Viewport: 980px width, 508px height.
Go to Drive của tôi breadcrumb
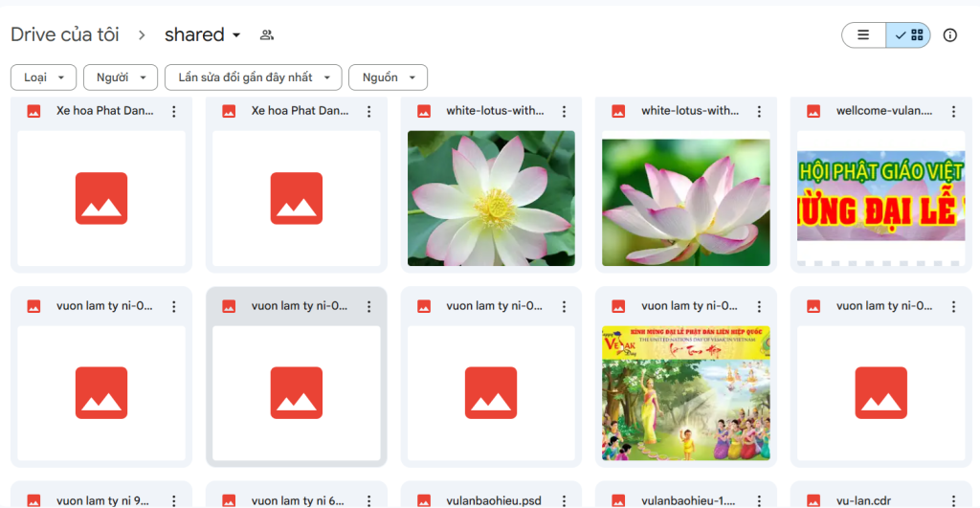pyautogui.click(x=65, y=34)
